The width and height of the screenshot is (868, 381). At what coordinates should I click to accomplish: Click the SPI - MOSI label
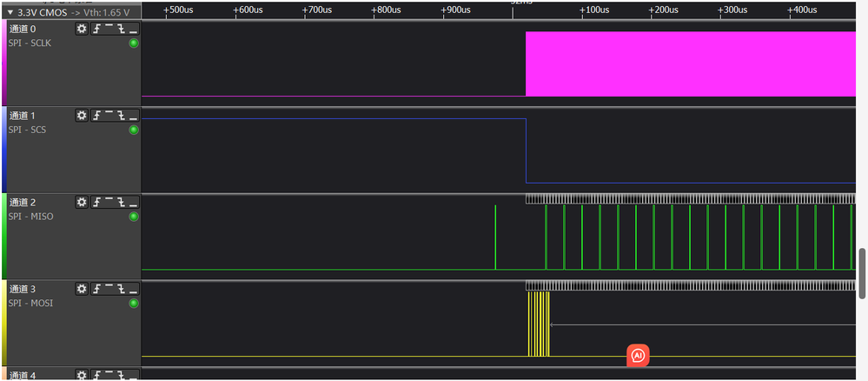point(31,303)
